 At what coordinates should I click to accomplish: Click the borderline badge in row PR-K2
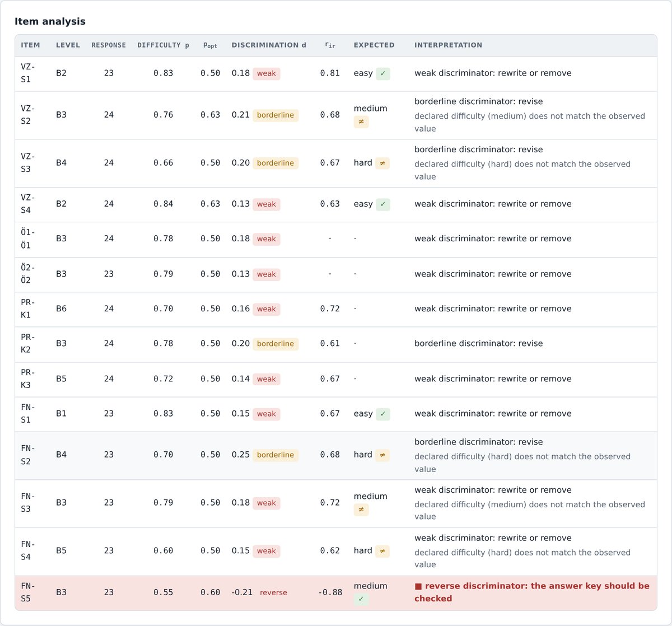276,344
